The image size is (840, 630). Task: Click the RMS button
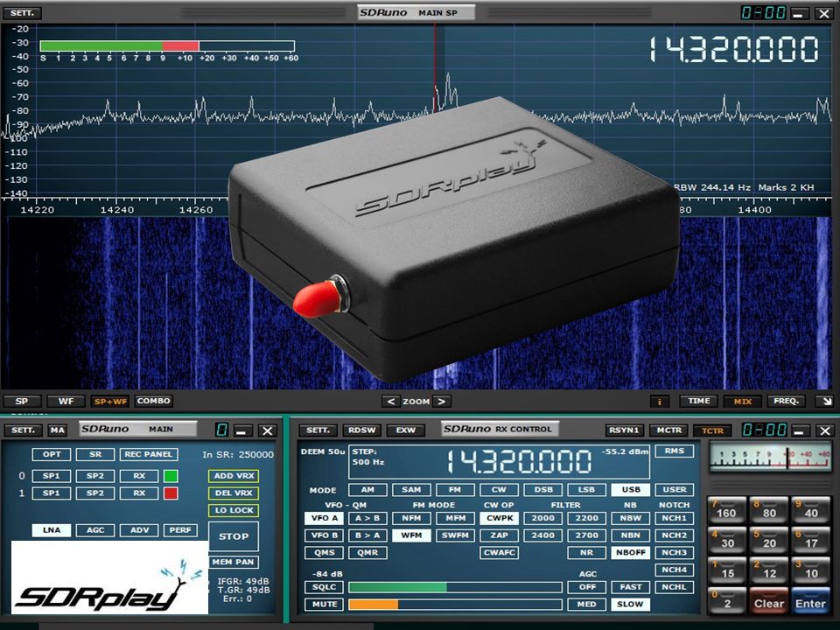(675, 451)
